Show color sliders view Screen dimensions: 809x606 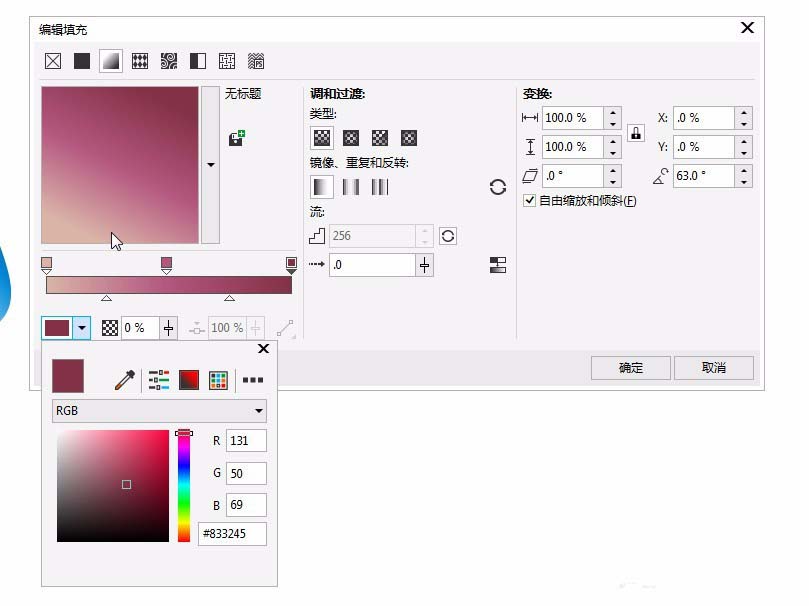click(159, 380)
